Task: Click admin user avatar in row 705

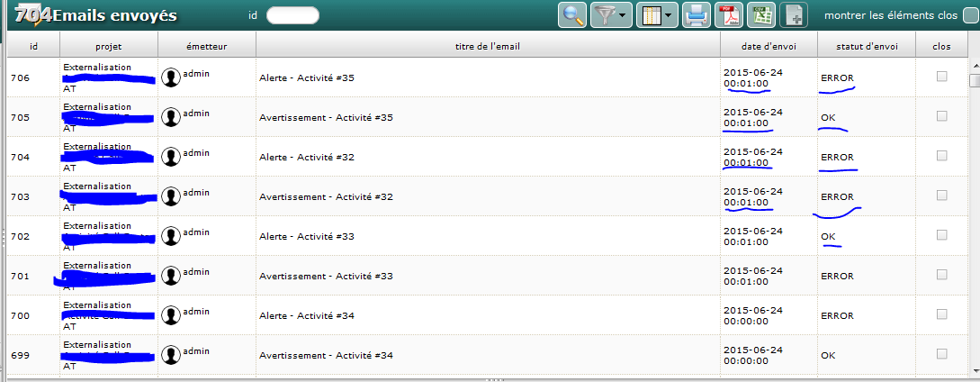Action: 171,117
